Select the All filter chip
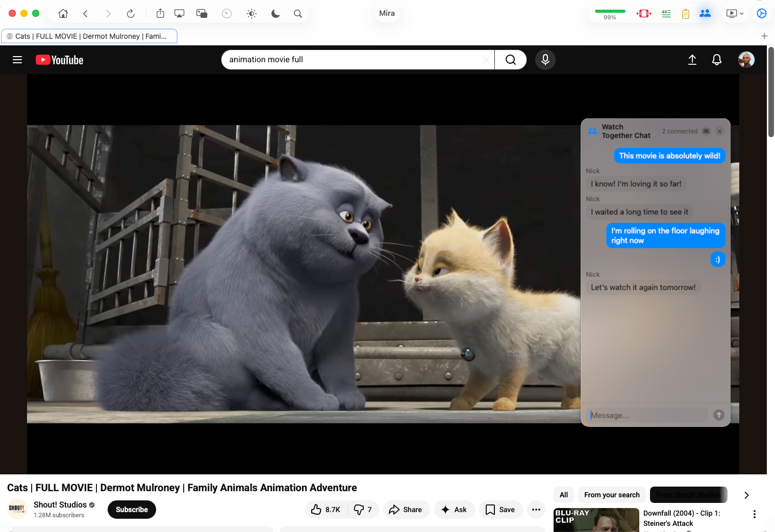Screen dimensions: 775x532 (x=564, y=495)
